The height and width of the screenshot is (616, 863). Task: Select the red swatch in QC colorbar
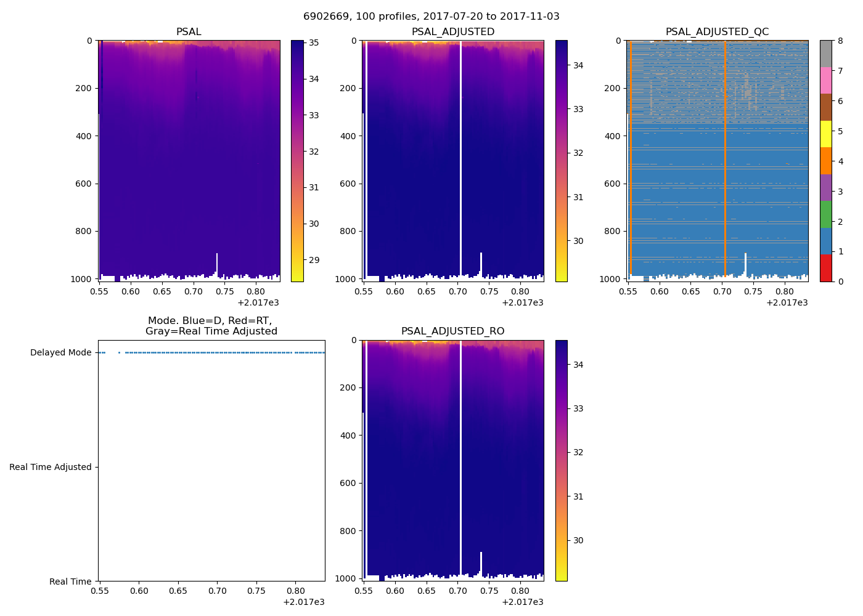pos(826,268)
